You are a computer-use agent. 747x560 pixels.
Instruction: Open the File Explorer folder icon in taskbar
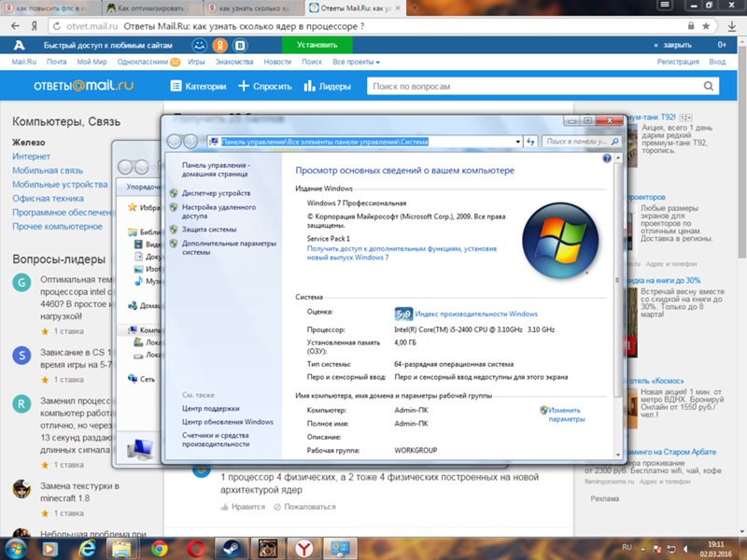[122, 549]
